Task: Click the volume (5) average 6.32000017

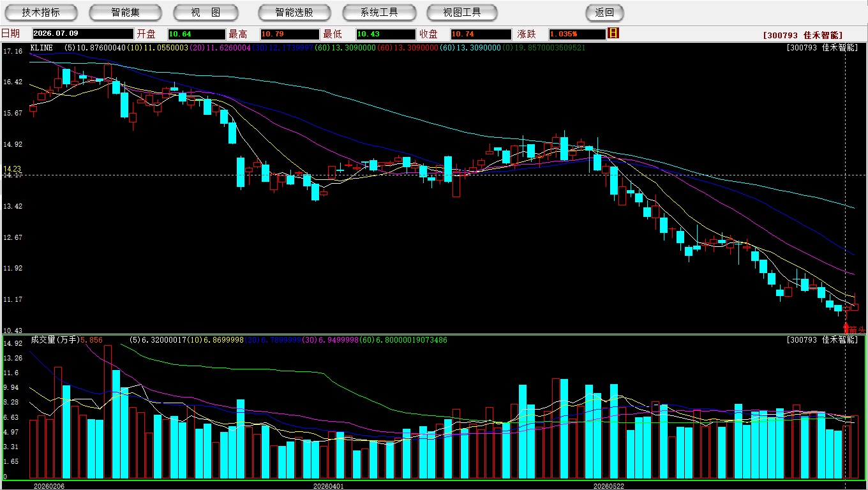Action: [160, 340]
